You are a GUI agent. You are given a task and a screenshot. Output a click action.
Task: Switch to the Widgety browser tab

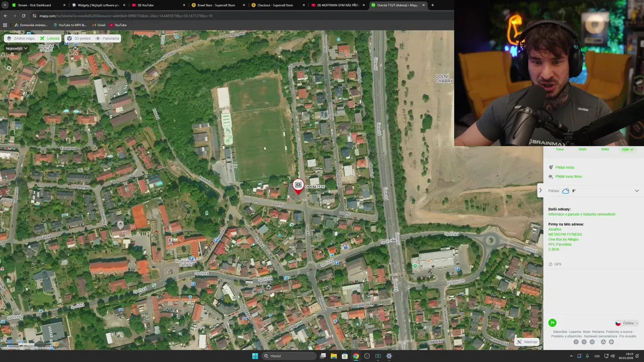[x=99, y=5]
